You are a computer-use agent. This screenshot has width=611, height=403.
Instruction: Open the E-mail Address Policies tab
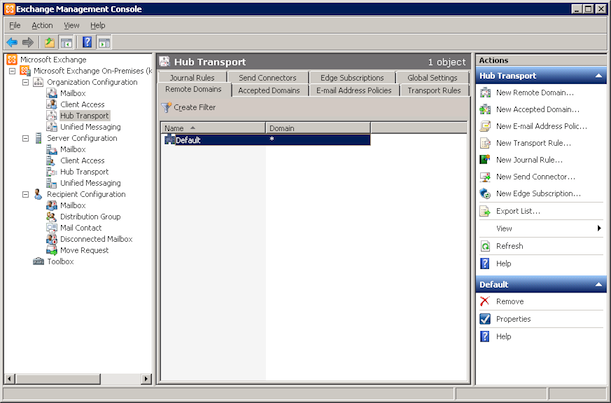[x=354, y=90]
